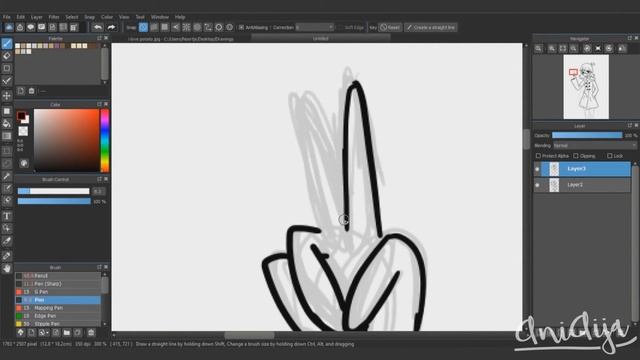
Task: Select the Hand pan tool
Action: coord(7,268)
